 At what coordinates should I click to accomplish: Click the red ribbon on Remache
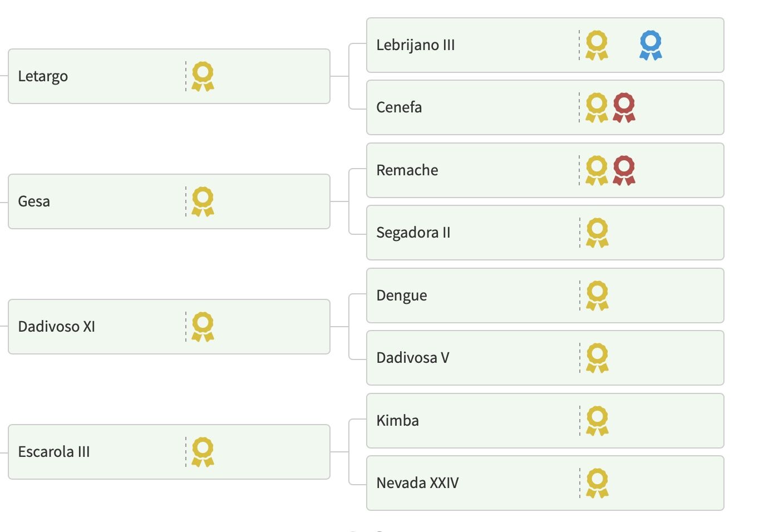[624, 170]
